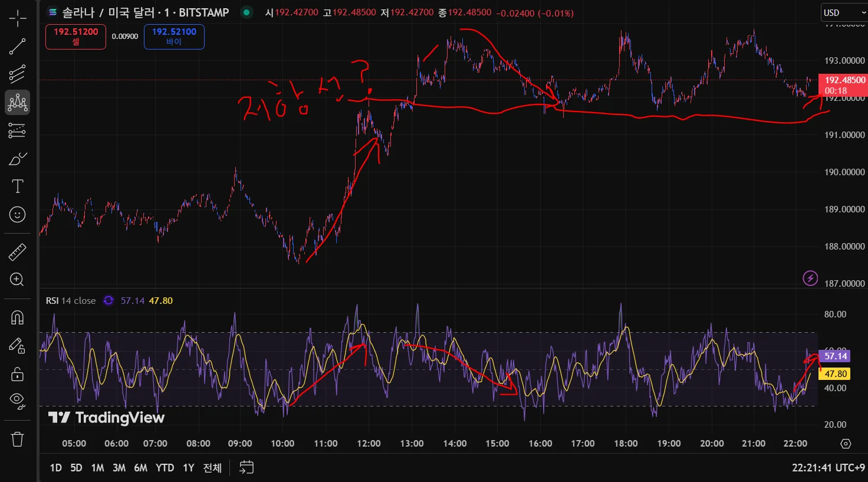
Task: Open the emoji and icons tool
Action: [x=18, y=215]
